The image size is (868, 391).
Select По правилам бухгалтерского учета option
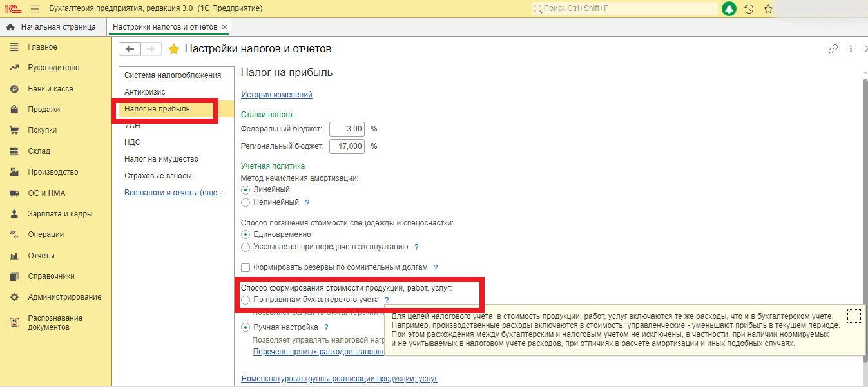click(246, 300)
